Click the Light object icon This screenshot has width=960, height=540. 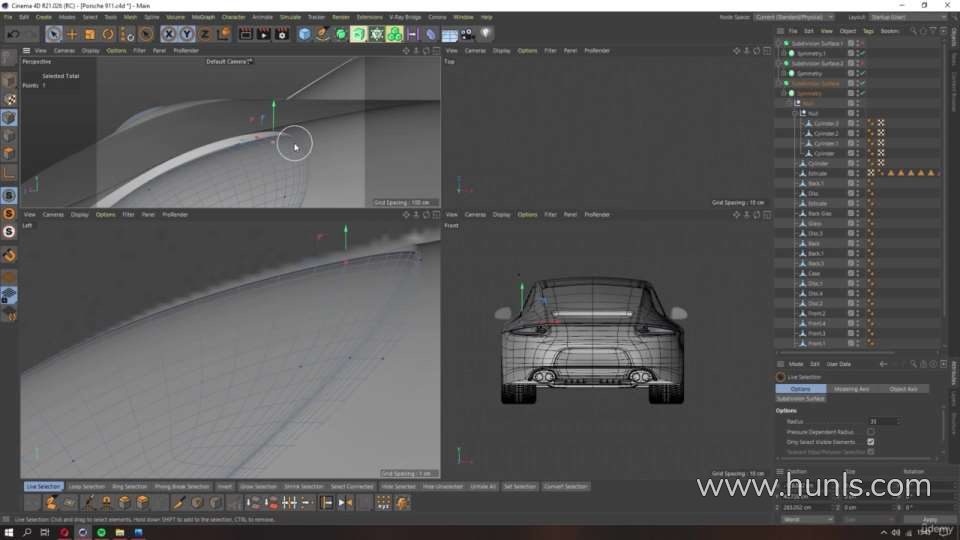(486, 34)
